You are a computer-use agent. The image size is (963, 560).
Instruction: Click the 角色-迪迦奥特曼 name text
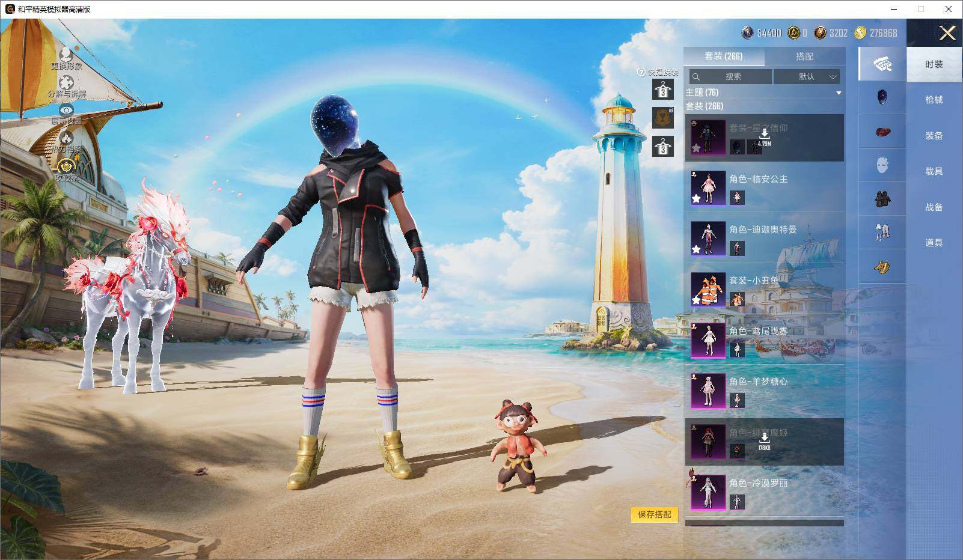(763, 230)
